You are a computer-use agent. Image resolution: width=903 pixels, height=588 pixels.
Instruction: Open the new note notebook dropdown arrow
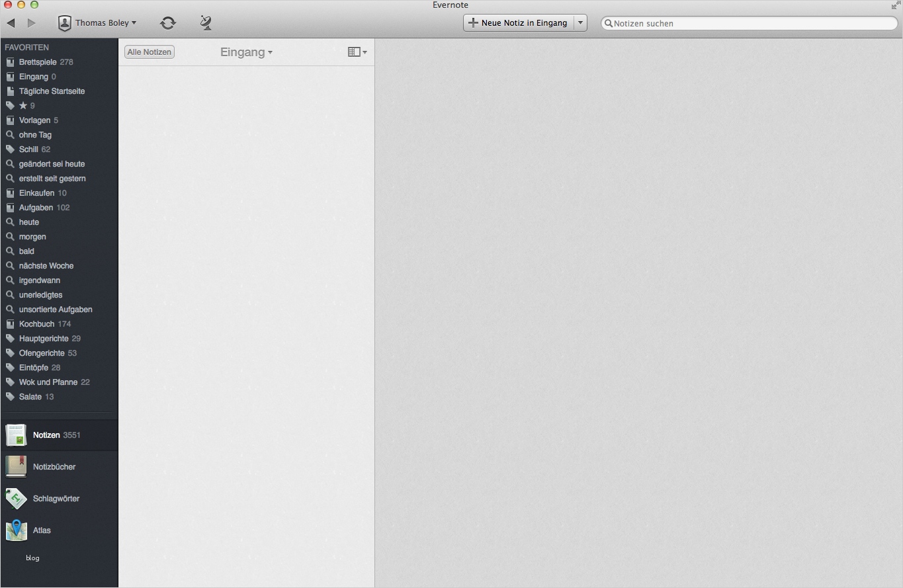point(580,22)
